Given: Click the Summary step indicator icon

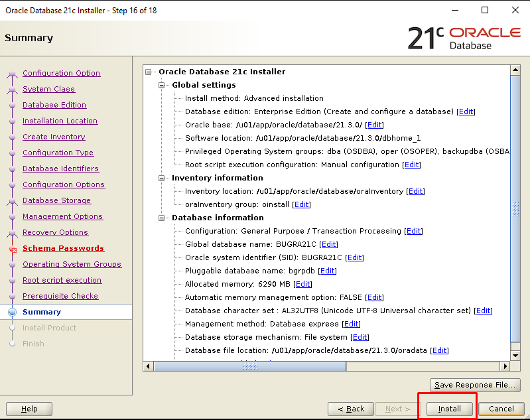Looking at the screenshot, I should 12,312.
